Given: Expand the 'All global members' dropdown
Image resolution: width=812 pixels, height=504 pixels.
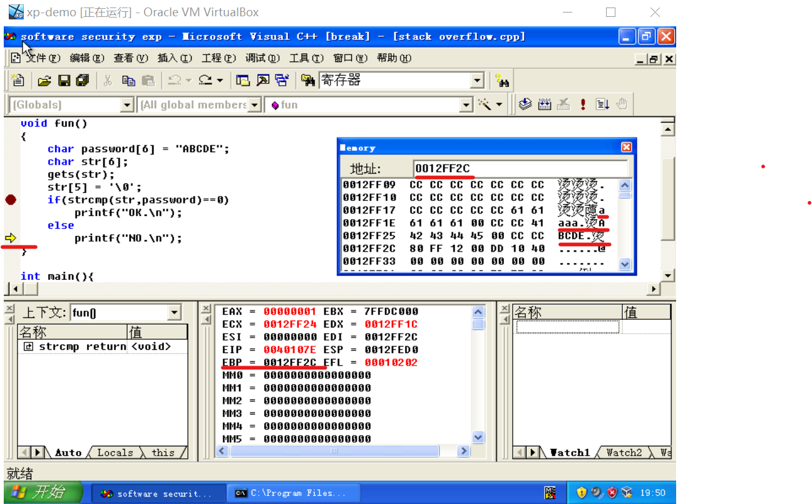Looking at the screenshot, I should coord(254,105).
